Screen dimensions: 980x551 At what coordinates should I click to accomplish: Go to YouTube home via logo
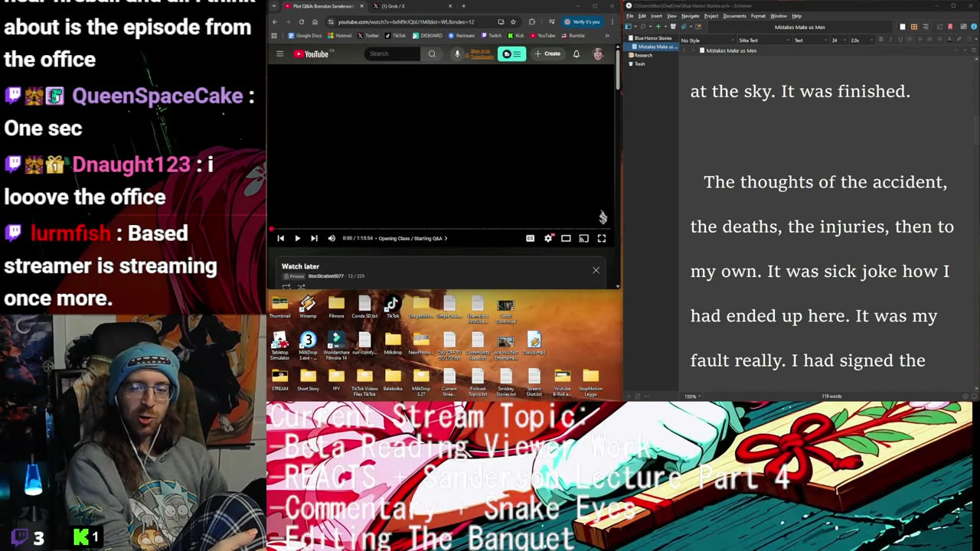pyautogui.click(x=311, y=54)
